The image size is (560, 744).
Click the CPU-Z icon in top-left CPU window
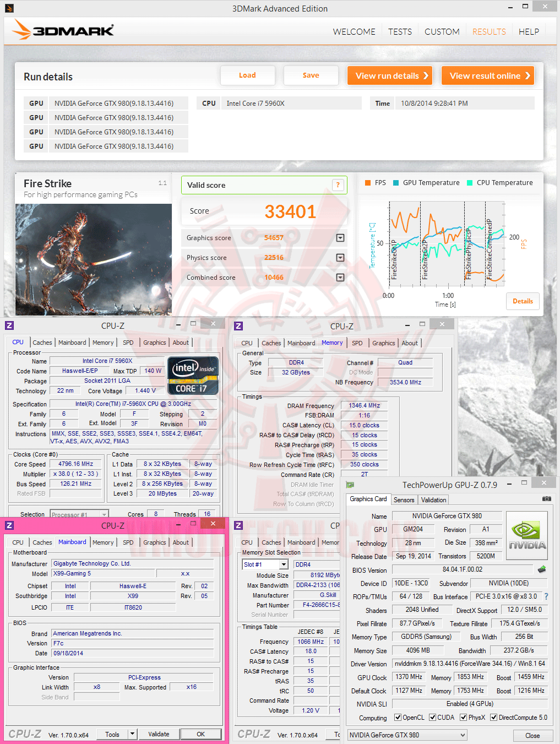(9, 325)
